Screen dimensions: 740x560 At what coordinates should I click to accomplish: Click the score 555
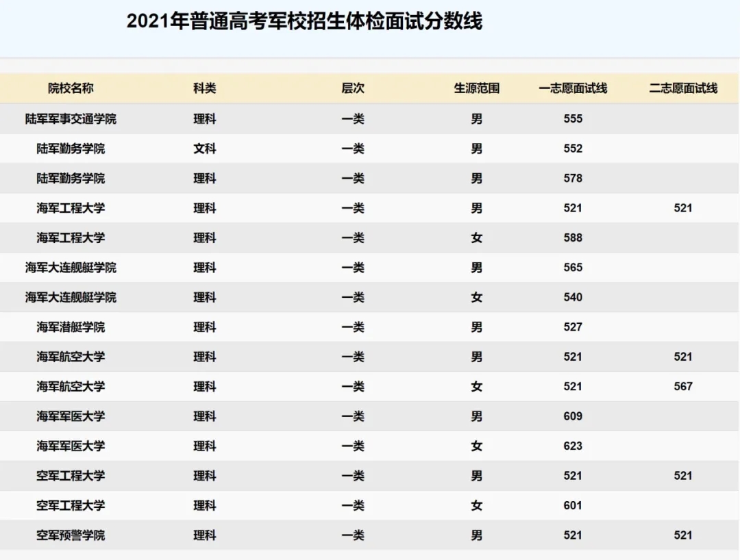[573, 119]
